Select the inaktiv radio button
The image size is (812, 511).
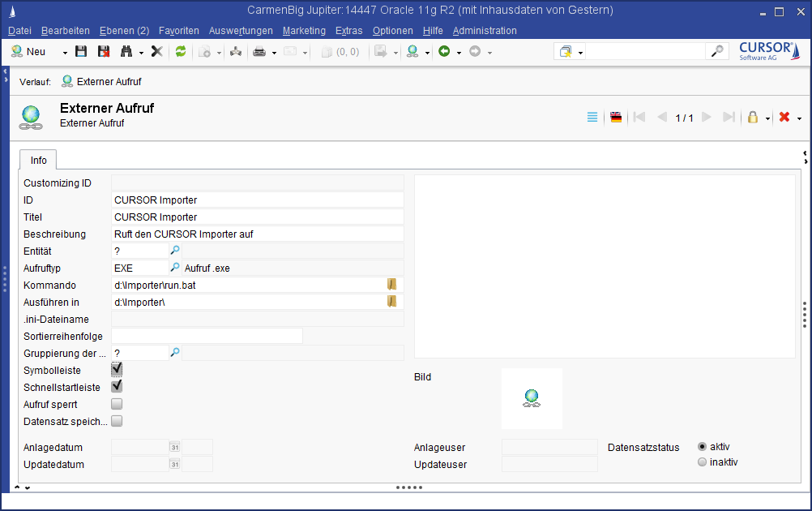pyautogui.click(x=702, y=462)
